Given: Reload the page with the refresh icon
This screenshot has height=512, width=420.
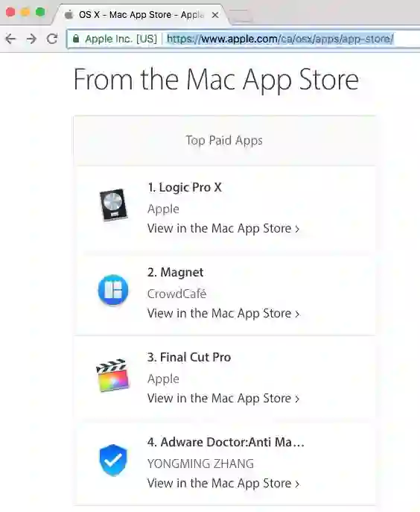Looking at the screenshot, I should coord(52,39).
